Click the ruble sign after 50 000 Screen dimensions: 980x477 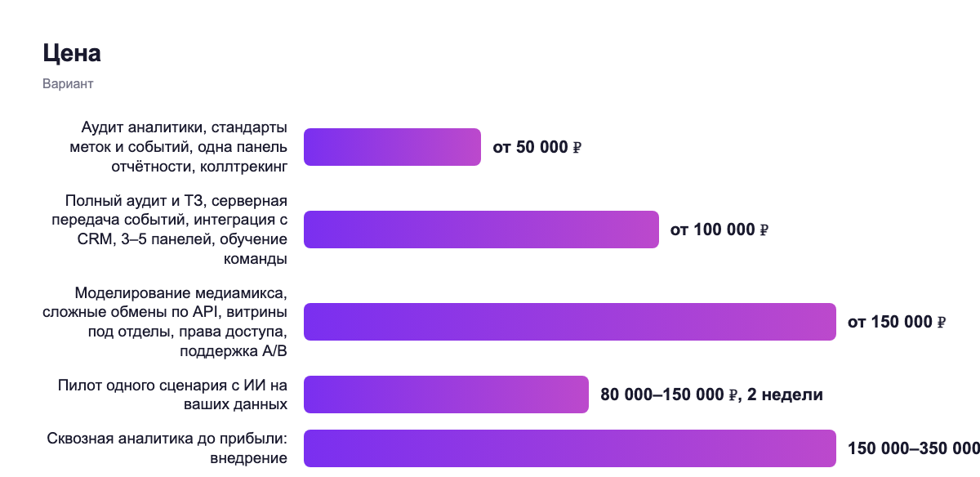coord(577,148)
